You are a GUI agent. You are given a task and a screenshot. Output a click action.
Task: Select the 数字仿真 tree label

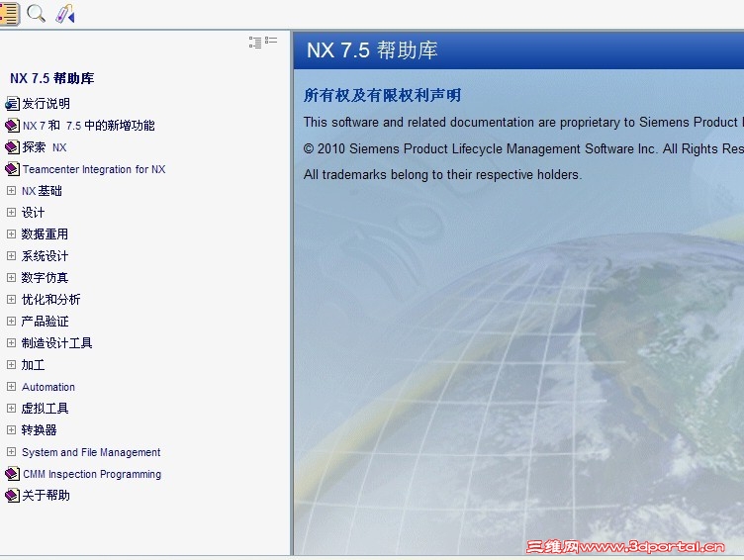pyautogui.click(x=45, y=278)
